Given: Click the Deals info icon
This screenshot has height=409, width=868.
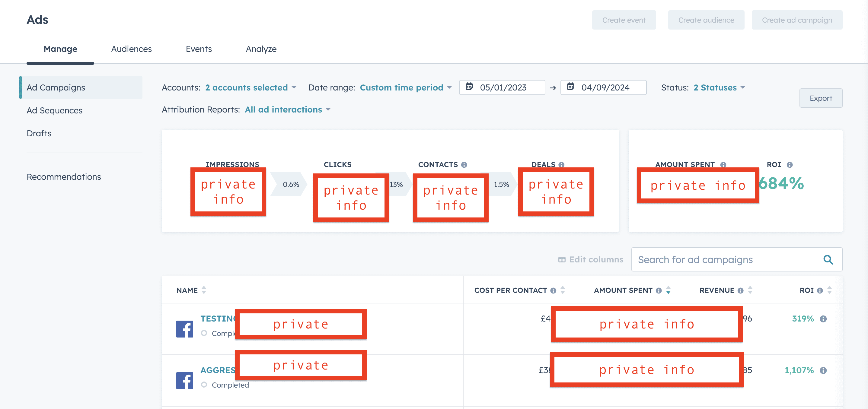Looking at the screenshot, I should [x=561, y=165].
